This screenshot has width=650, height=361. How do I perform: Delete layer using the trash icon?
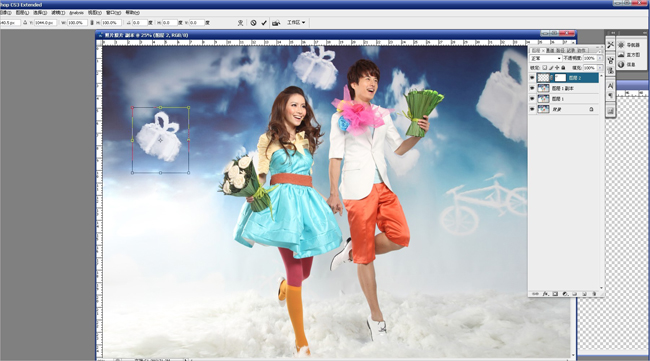coord(594,294)
